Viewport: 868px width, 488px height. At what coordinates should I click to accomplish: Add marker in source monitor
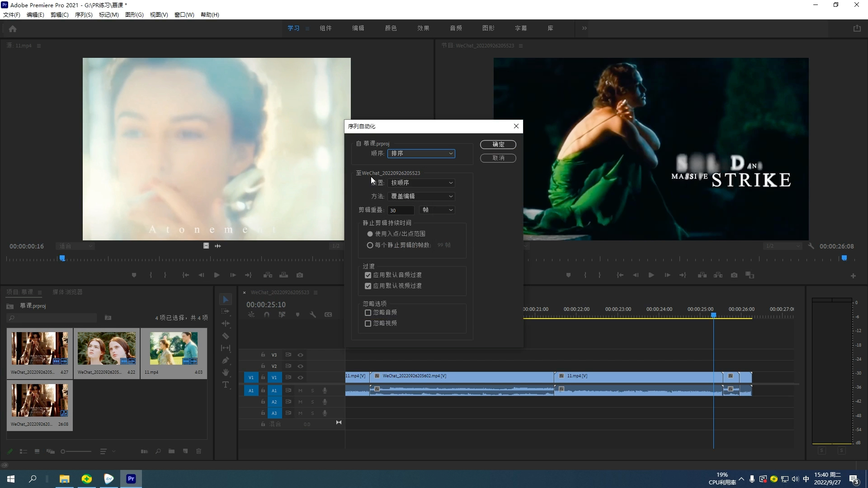pos(134,275)
